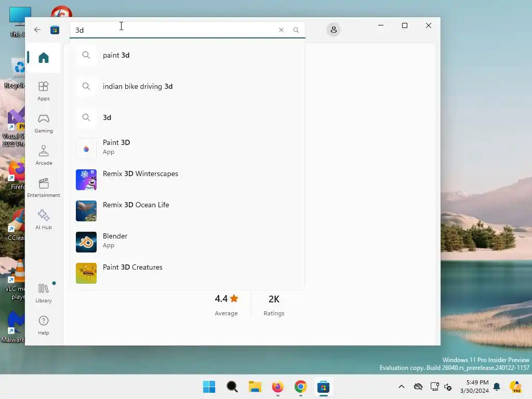Open Remix 3D Ocean Life result
Viewport: 532px width, 399px height.
[187, 211]
